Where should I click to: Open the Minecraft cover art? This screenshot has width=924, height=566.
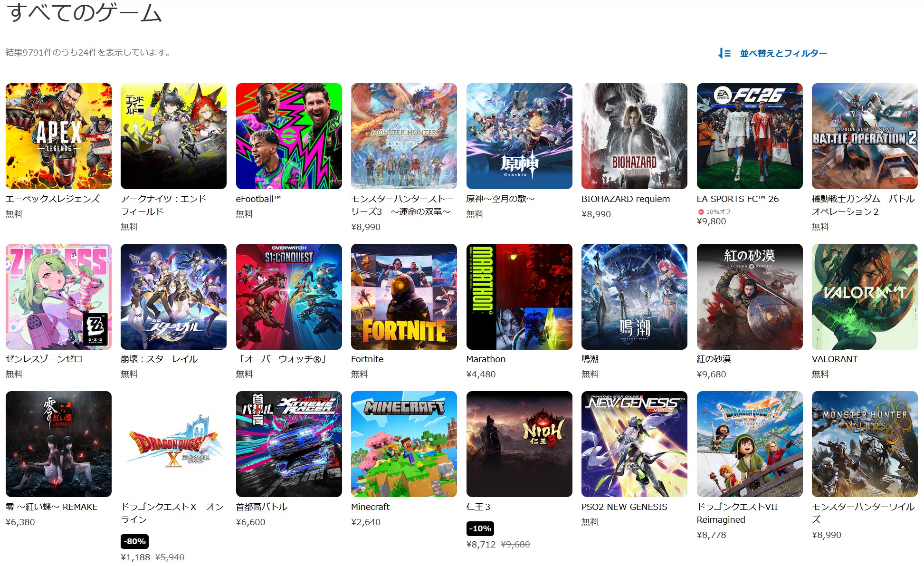pos(404,444)
